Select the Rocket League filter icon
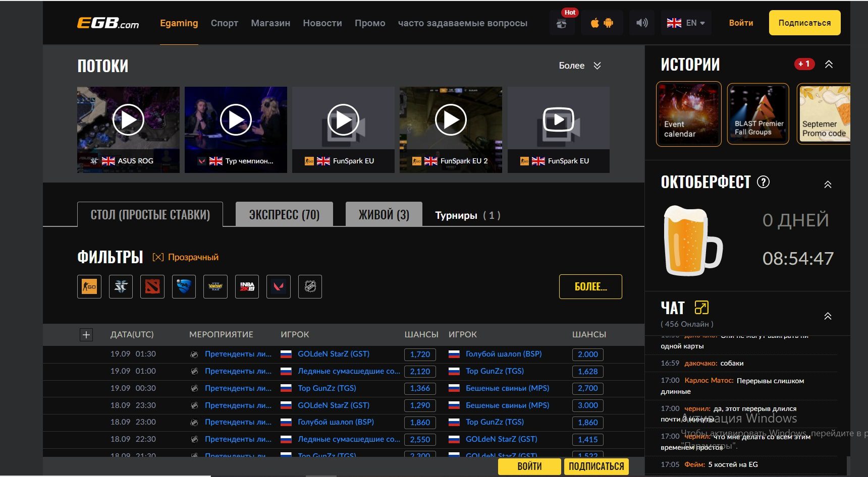The width and height of the screenshot is (868, 477). pyautogui.click(x=184, y=286)
